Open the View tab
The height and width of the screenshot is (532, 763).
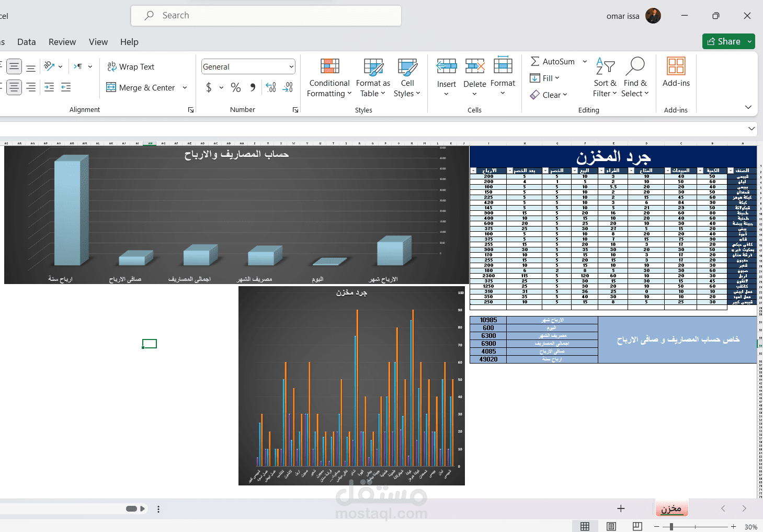(x=98, y=42)
